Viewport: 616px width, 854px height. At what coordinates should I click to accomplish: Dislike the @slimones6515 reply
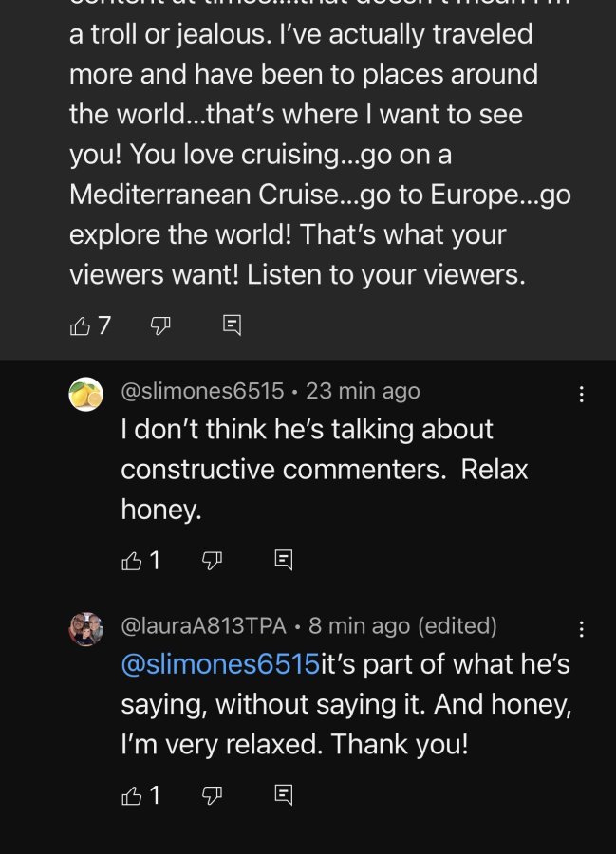click(212, 561)
